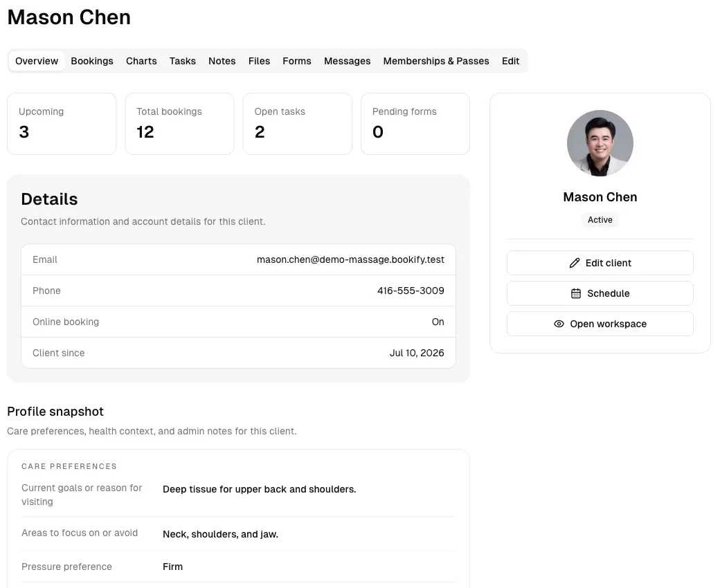Click 'Current goals or reason for visiting' label
Viewport: 720px width, 588px height.
tap(82, 495)
